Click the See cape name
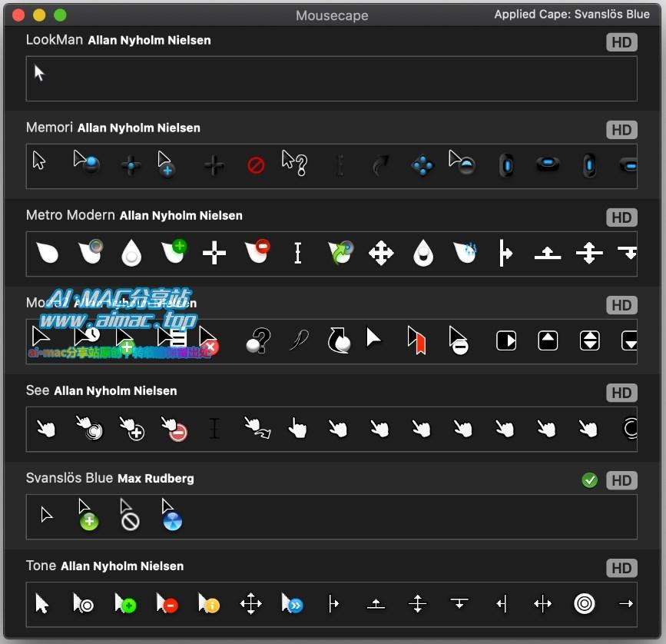The height and width of the screenshot is (644, 666). point(38,390)
